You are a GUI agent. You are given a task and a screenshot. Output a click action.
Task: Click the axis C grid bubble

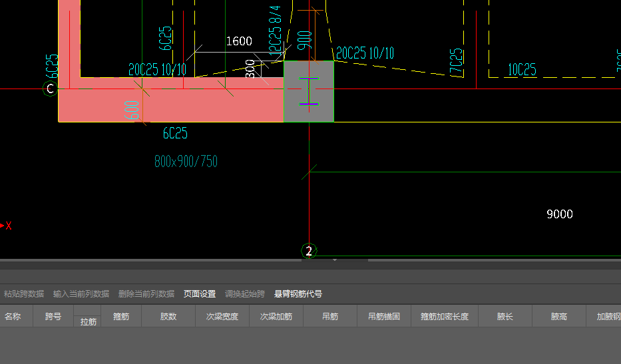pos(50,89)
